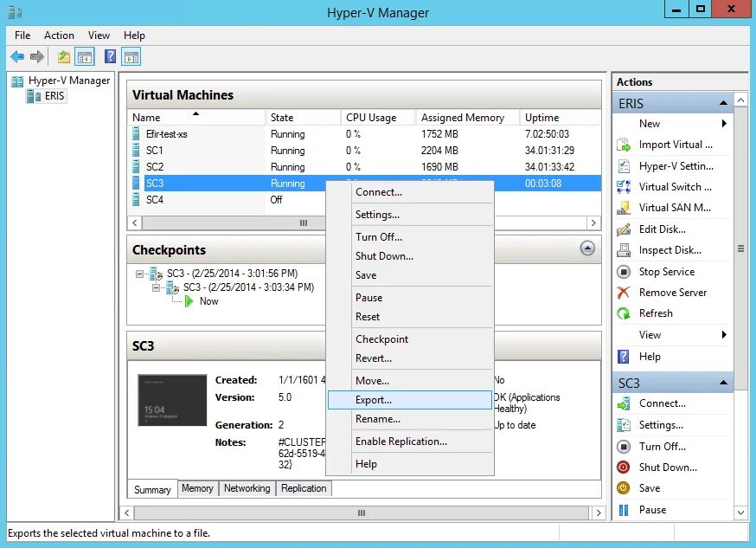Collapse the ERIS actions section
Screen dimensions: 756x548
723,103
